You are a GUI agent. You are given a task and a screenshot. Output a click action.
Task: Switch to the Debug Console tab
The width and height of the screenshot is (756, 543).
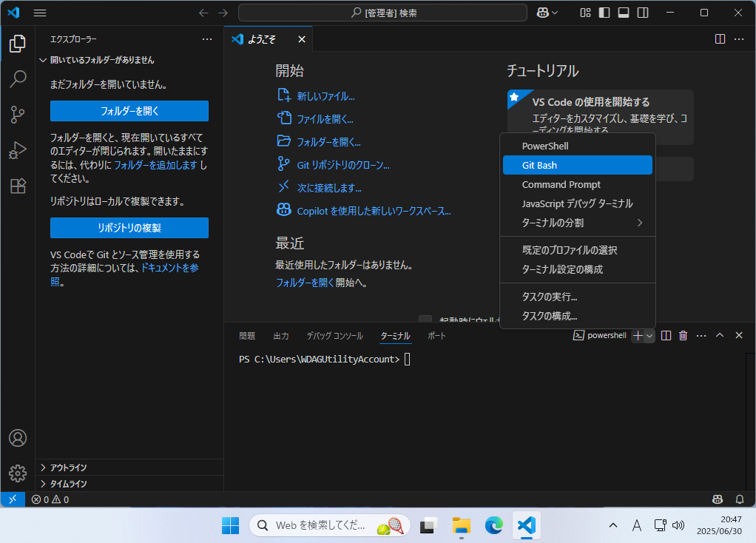pyautogui.click(x=335, y=336)
